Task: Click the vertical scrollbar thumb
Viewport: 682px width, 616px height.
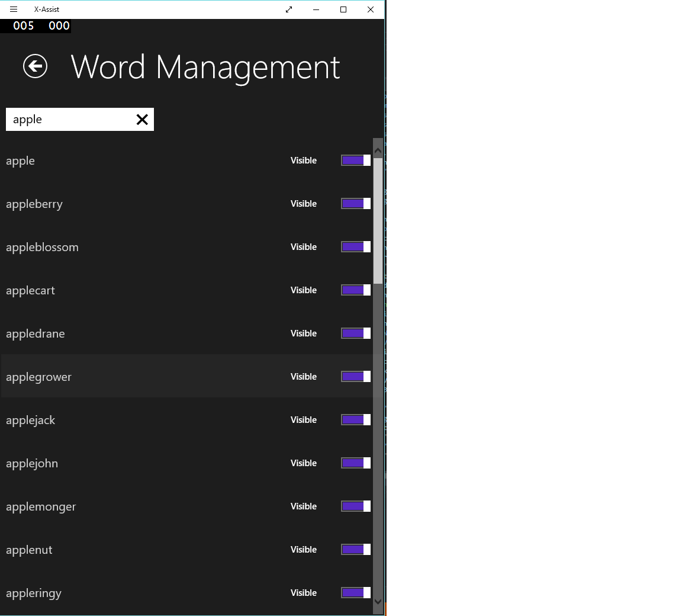Action: point(378,221)
